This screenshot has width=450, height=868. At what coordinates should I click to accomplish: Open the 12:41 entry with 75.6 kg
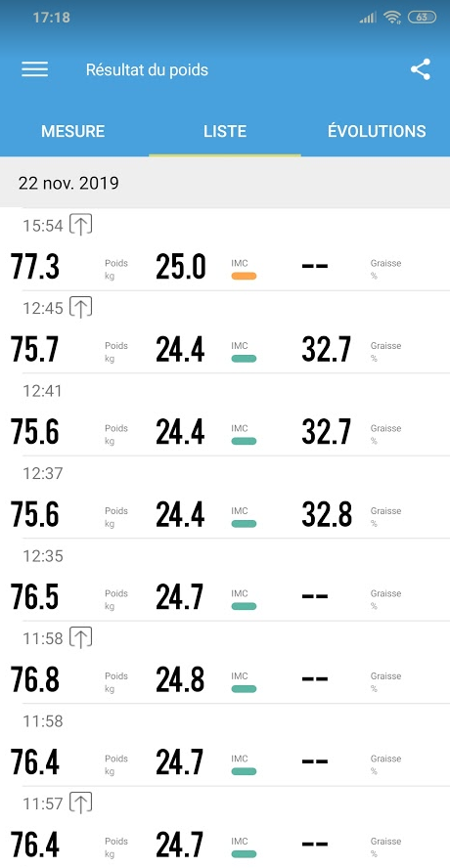click(225, 414)
